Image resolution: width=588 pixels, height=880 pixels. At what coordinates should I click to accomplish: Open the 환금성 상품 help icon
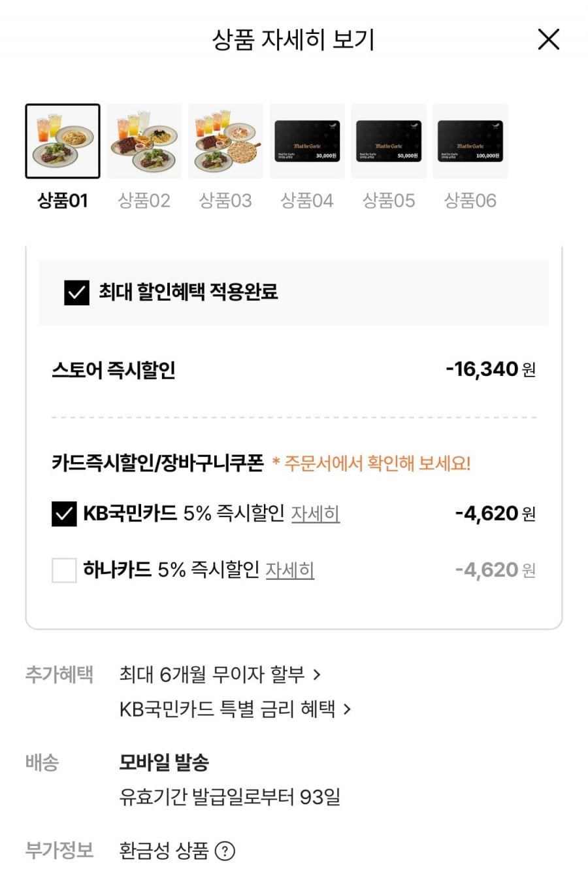[225, 851]
